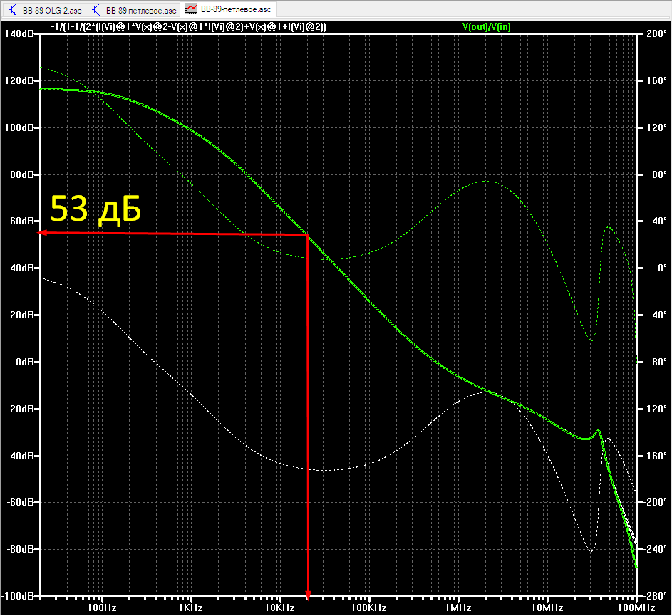Click the red arrowhead near 60dB axis
This screenshot has height=616, width=672.
[41, 233]
